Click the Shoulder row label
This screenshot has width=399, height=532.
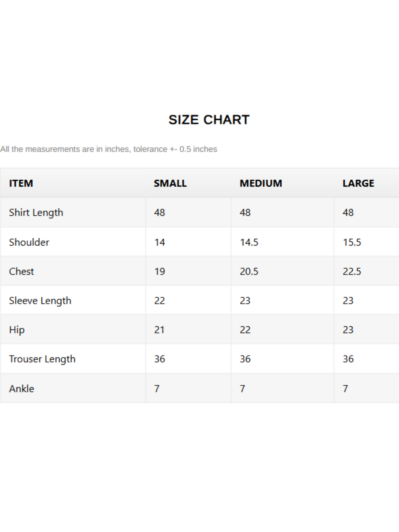coord(29,242)
